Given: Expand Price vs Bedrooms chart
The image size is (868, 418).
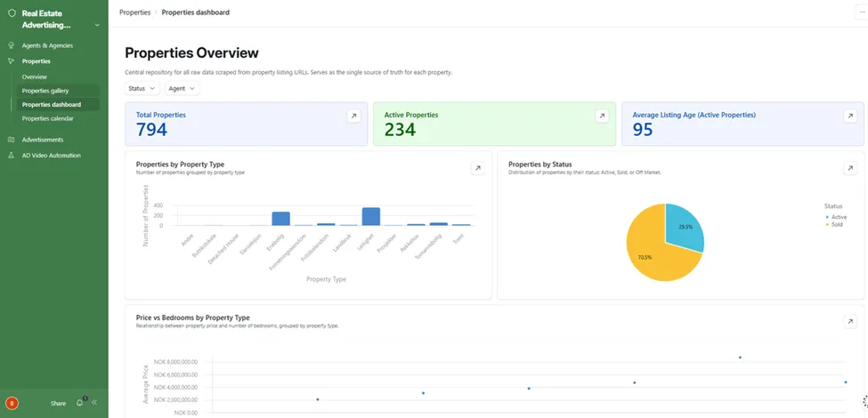Looking at the screenshot, I should [x=849, y=322].
